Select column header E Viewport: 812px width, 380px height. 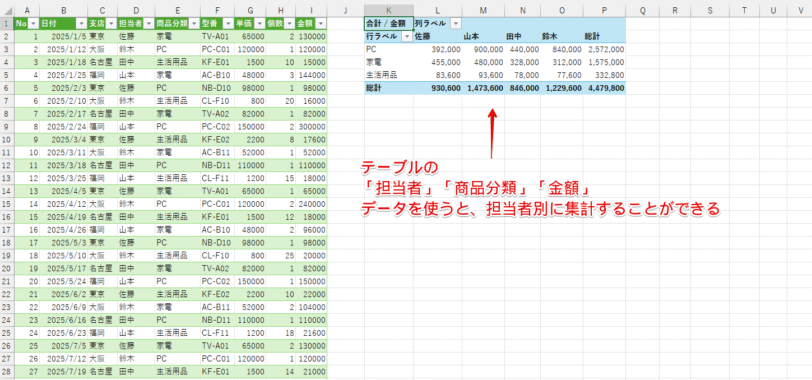[x=177, y=11]
